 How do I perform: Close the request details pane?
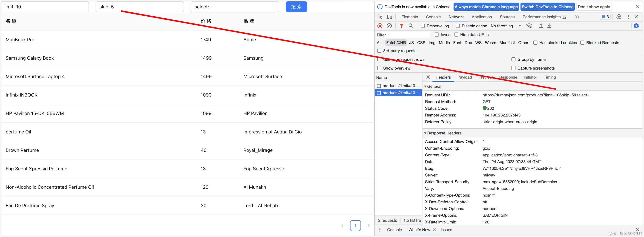[428, 77]
